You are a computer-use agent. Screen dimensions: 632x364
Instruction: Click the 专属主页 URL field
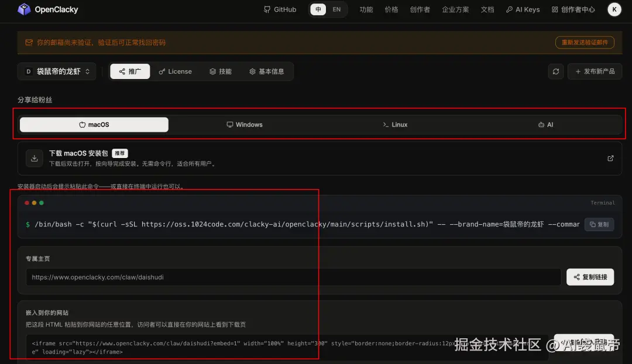coord(293,277)
